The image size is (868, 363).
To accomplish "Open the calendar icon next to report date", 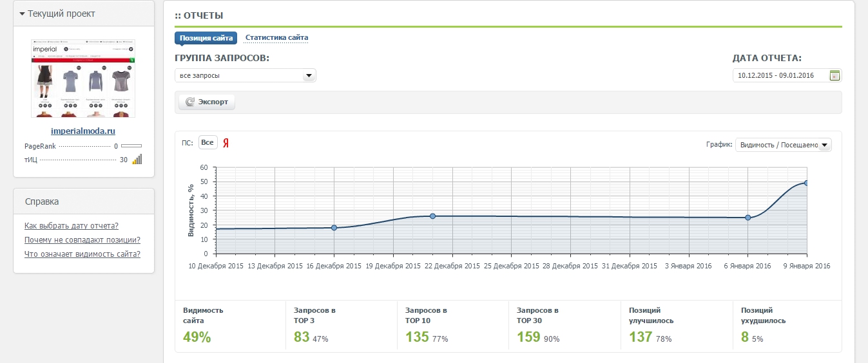I will (x=834, y=75).
